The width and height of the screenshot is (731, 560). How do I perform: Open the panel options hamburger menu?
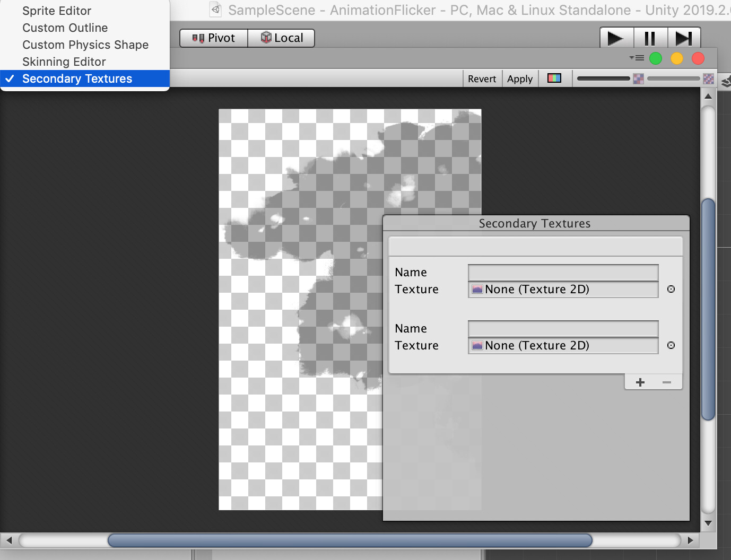pos(636,58)
